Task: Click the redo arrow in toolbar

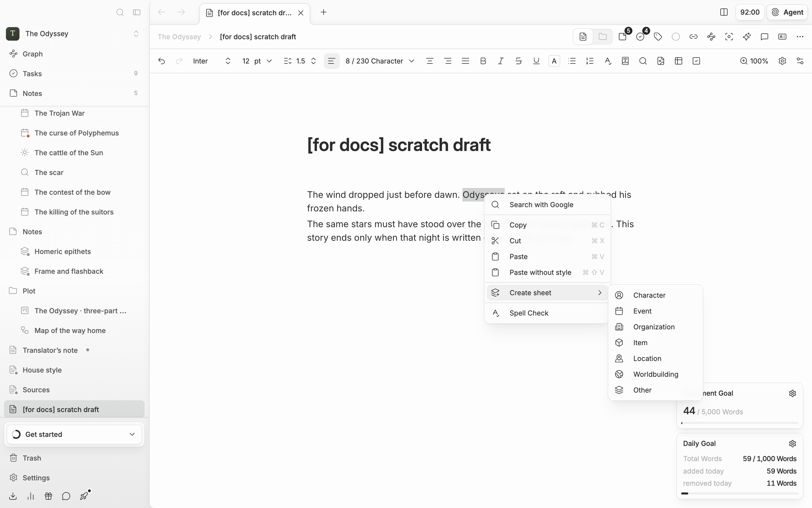Action: pos(179,61)
